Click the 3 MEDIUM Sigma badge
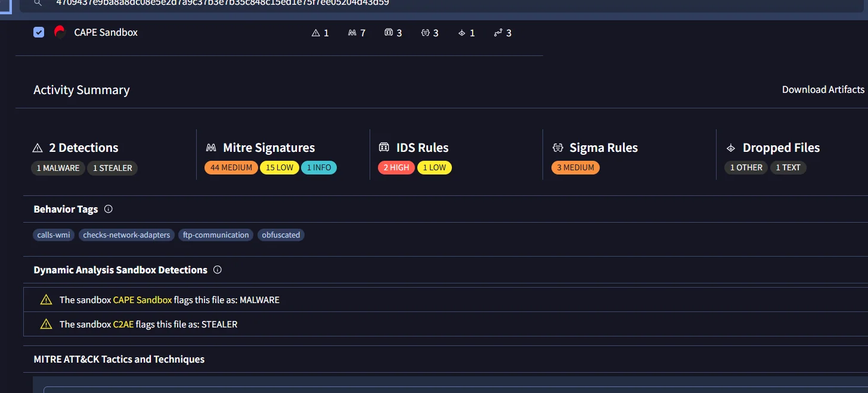Image resolution: width=868 pixels, height=393 pixels. [x=575, y=167]
